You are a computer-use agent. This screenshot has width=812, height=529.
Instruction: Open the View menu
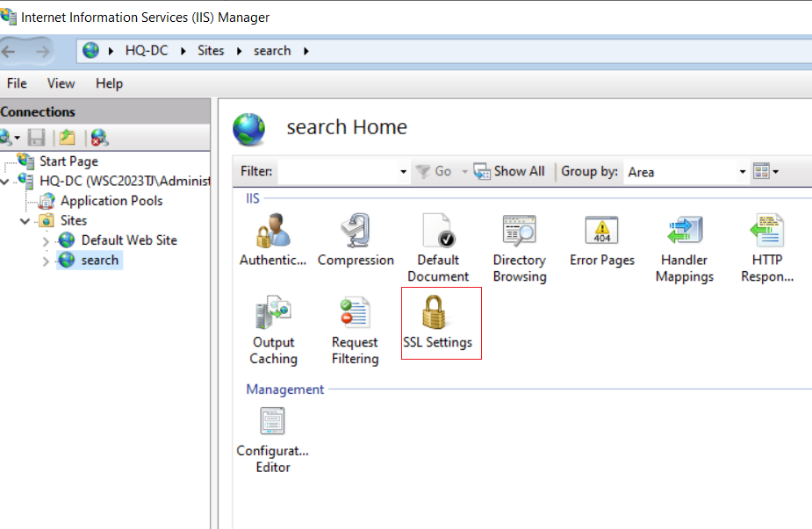[61, 83]
